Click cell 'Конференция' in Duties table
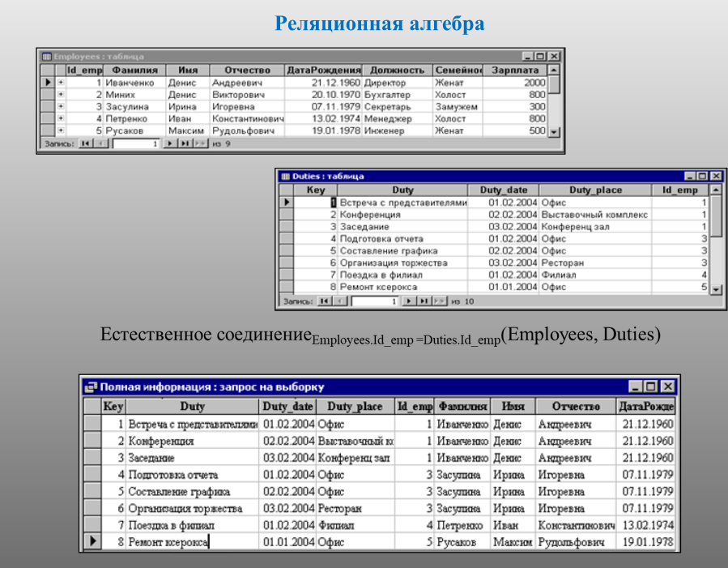This screenshot has width=728, height=568. coord(402,215)
